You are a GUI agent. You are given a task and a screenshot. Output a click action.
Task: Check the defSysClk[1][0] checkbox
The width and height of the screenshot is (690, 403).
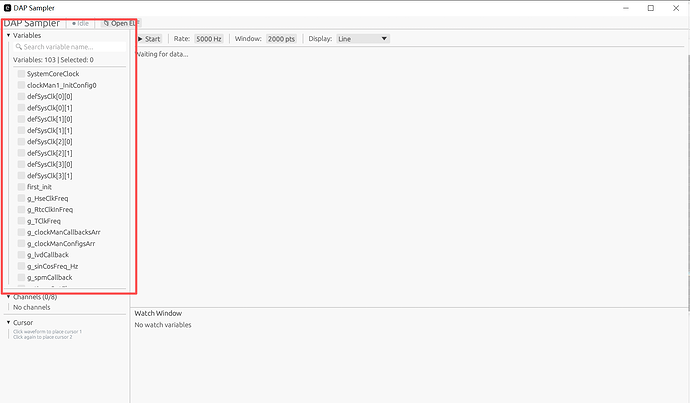tap(21, 119)
